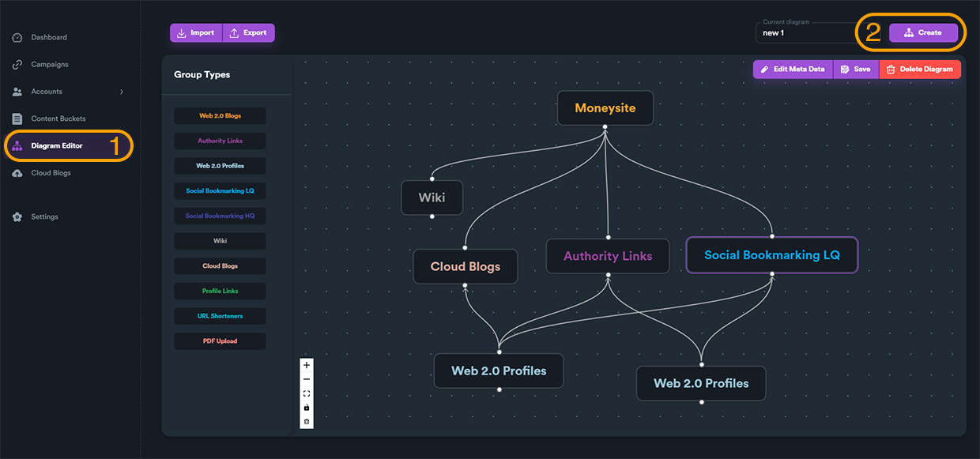The height and width of the screenshot is (459, 980).
Task: Click the Delete Diagram button
Action: pyautogui.click(x=920, y=70)
